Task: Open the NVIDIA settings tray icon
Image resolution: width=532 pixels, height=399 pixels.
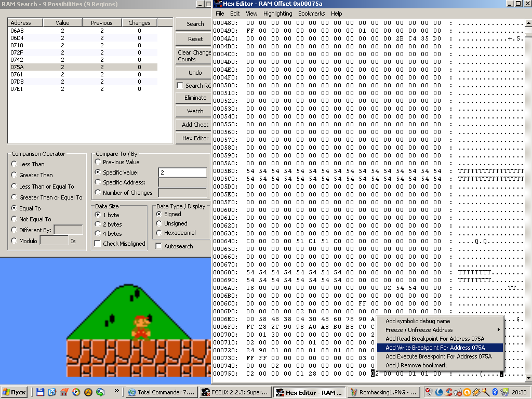Action: (x=504, y=392)
